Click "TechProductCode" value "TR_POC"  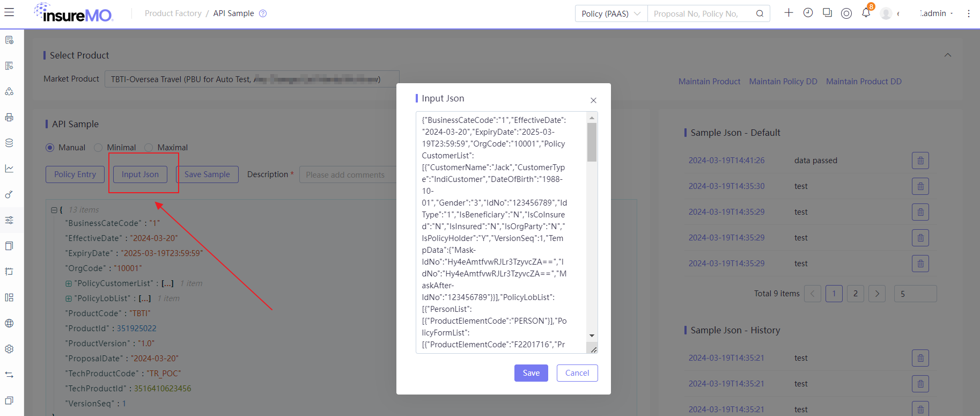[164, 374]
